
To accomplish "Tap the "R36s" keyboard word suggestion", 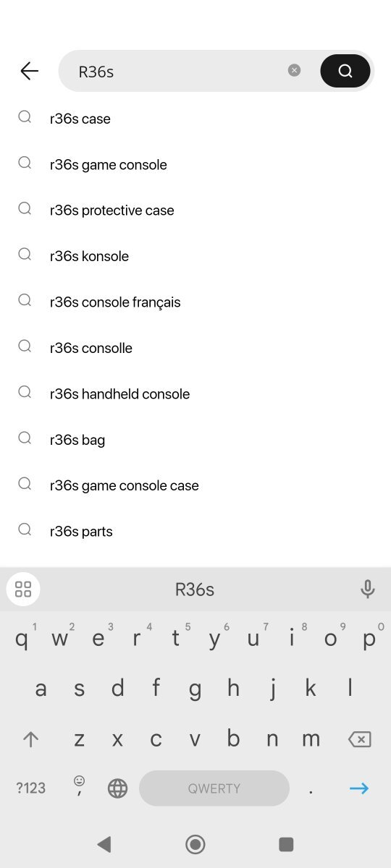I will click(195, 590).
